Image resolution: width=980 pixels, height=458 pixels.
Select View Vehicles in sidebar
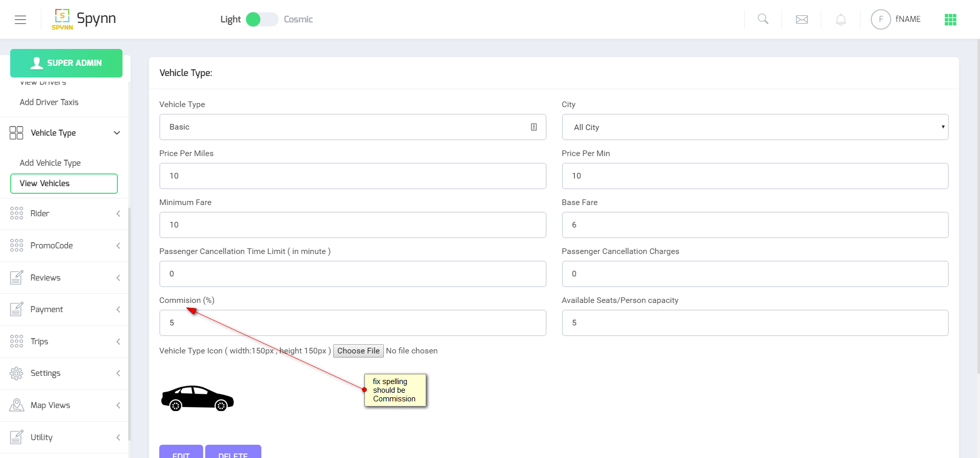[64, 184]
